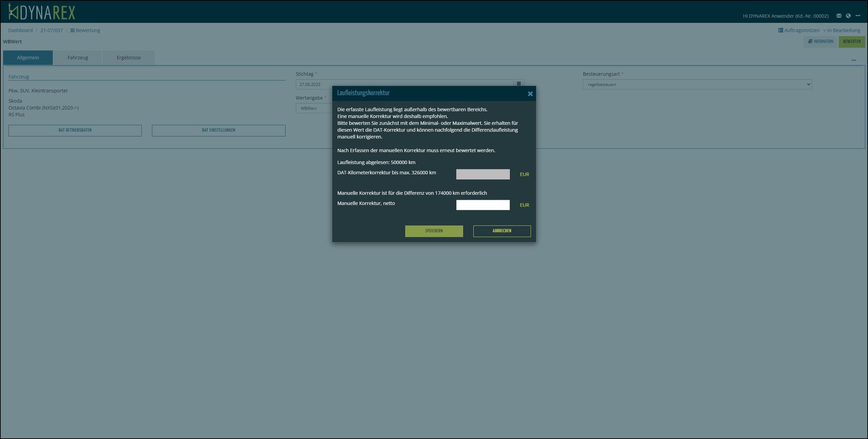Viewport: 868px width, 439px height.
Task: Open the panel's three-dots options menu
Action: [x=853, y=60]
